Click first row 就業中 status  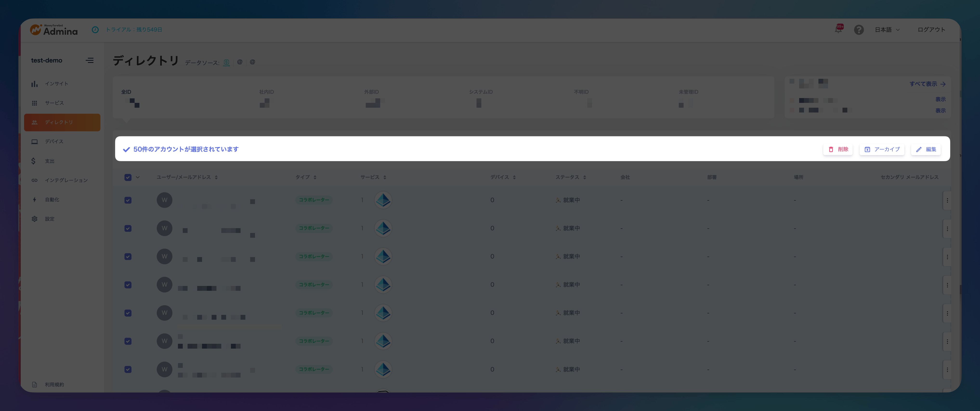click(x=568, y=200)
